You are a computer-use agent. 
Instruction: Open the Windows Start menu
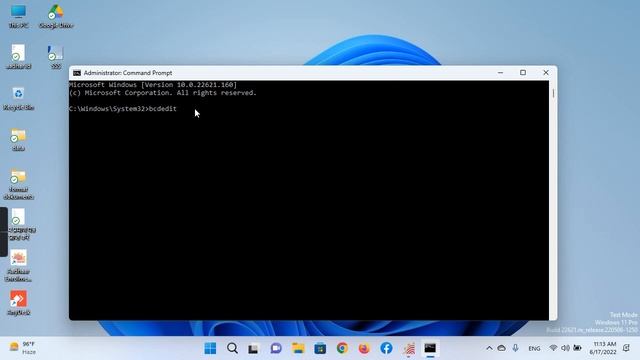210,348
